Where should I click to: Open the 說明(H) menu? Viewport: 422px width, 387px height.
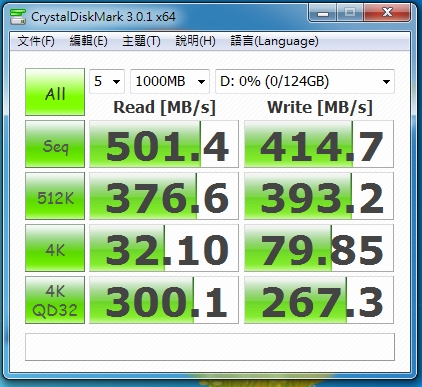(x=195, y=41)
